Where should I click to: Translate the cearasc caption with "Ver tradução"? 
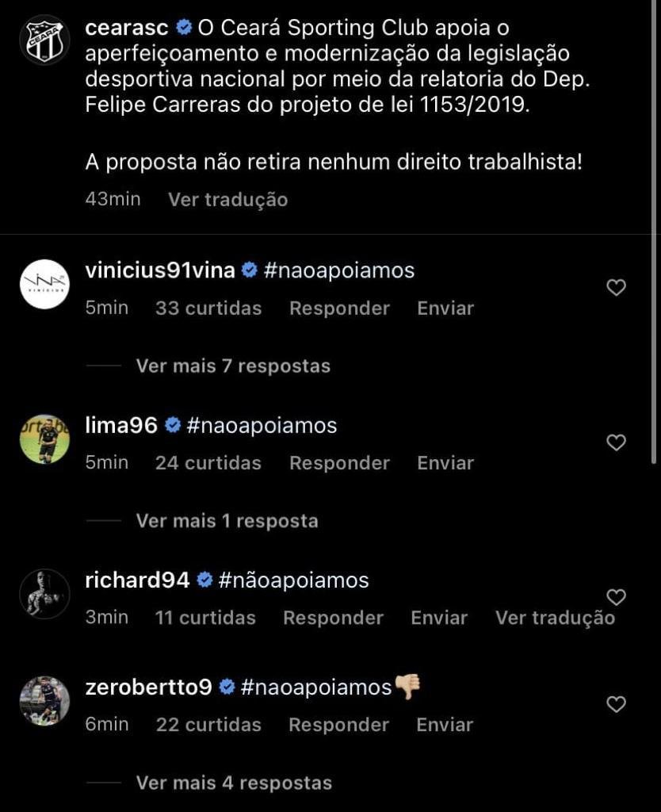click(x=227, y=199)
